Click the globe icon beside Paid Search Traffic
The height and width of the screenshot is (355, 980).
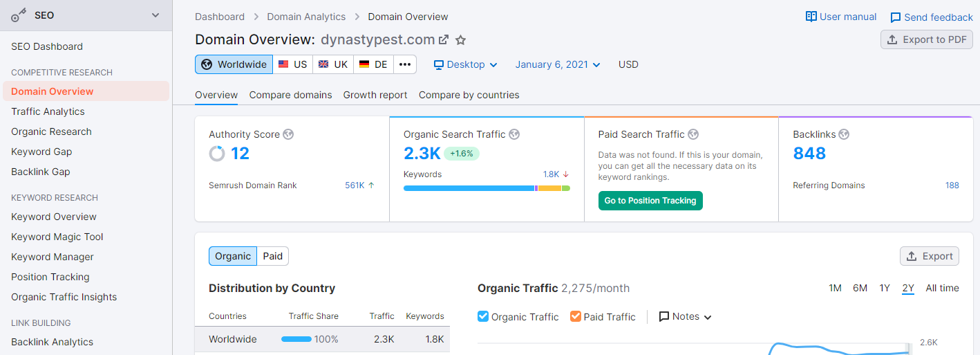coord(693,134)
